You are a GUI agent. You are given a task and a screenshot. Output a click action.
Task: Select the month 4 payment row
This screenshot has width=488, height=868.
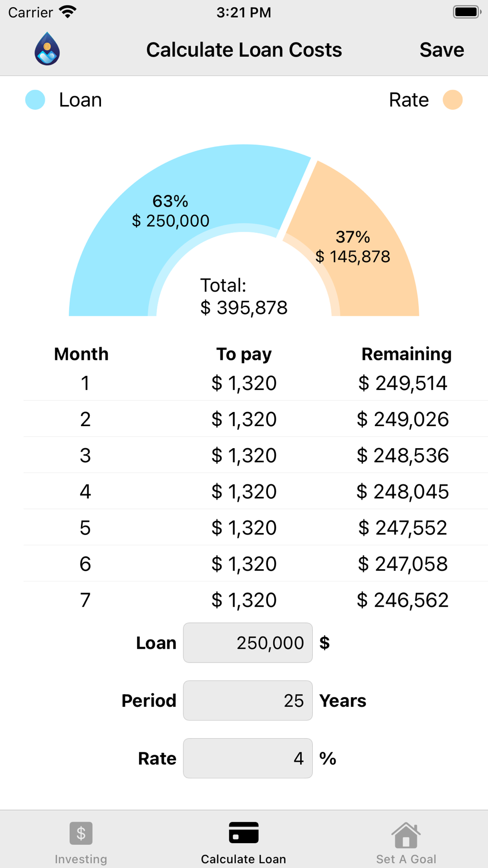tap(256, 491)
